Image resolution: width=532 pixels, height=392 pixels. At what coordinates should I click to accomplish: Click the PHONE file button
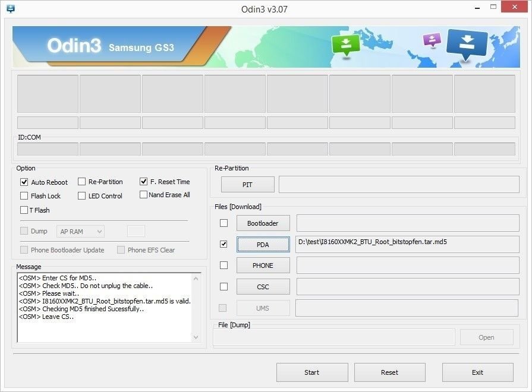[263, 265]
